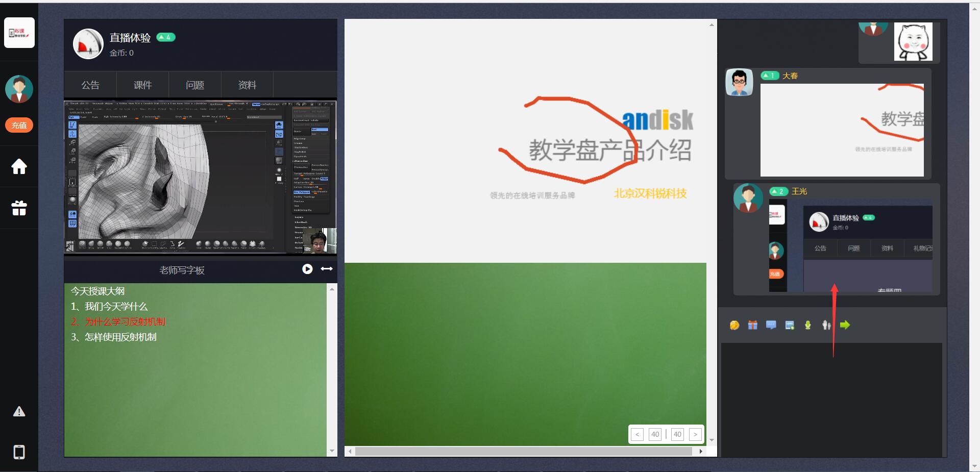Send a gift using the gift icon
The image size is (980, 472).
752,325
